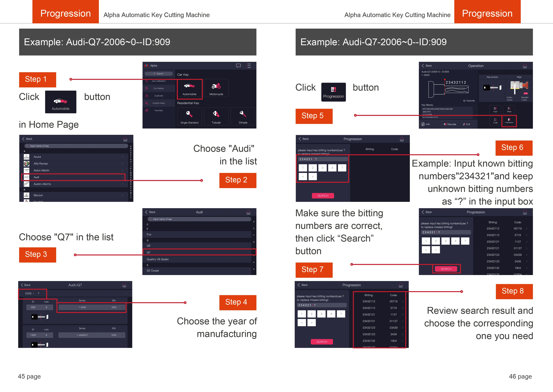Screen dimensions: 553x392
Task: Click the Search field on Alpha home page
Action: pyautogui.click(x=159, y=74)
